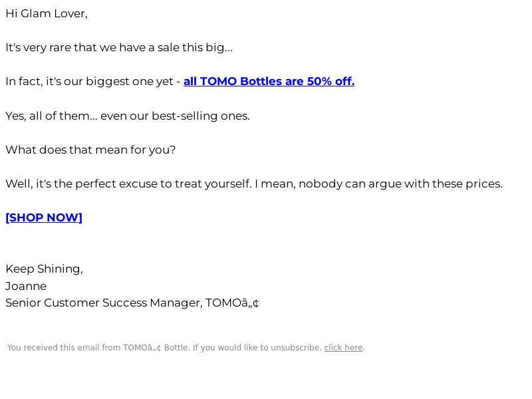Click the words 'best-selling ones'
This screenshot has height=399, width=532.
click(200, 116)
